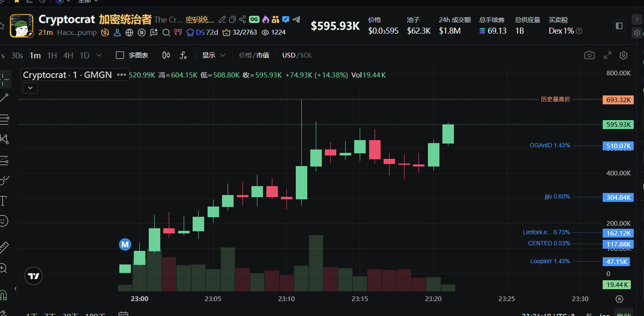Collapse the drawing toolbar arrow
This screenshot has height=316, width=644.
click(16, 289)
